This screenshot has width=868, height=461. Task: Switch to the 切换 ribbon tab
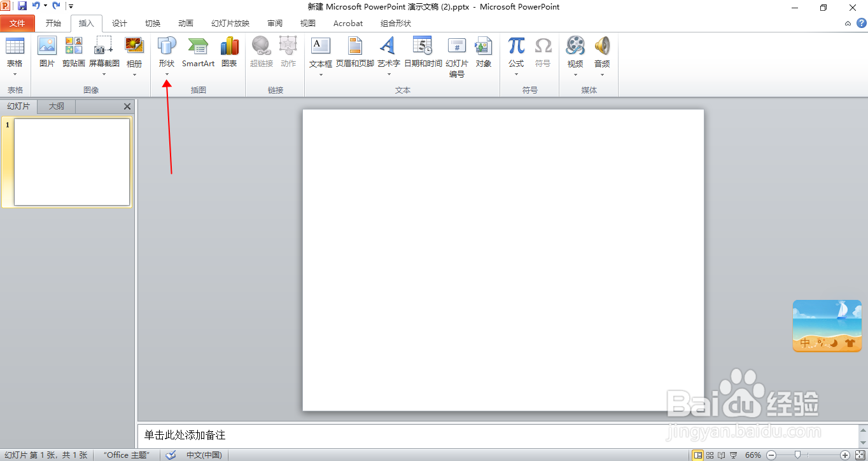(x=153, y=24)
